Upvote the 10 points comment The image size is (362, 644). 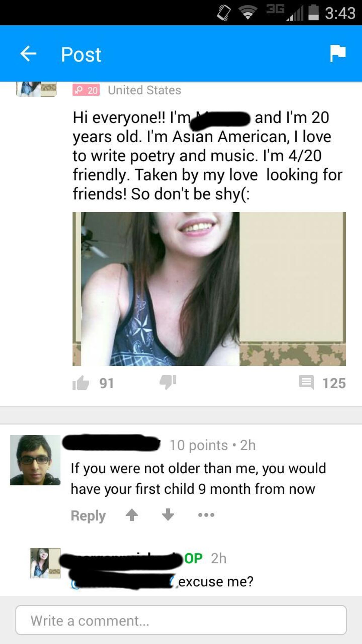coord(132,515)
